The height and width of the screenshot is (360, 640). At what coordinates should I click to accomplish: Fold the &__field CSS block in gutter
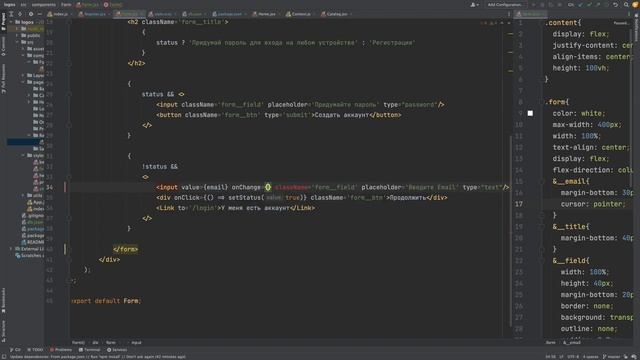[x=542, y=260]
